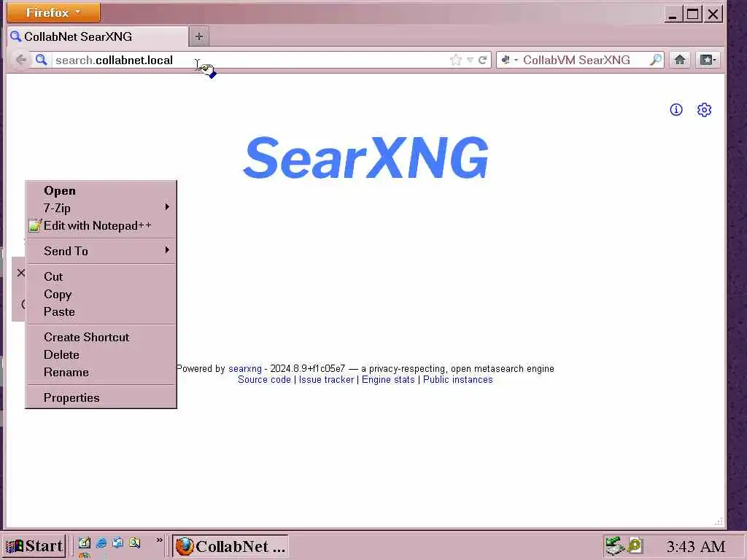Open the SearXNG preferences gear icon
The image size is (747, 560).
[704, 109]
